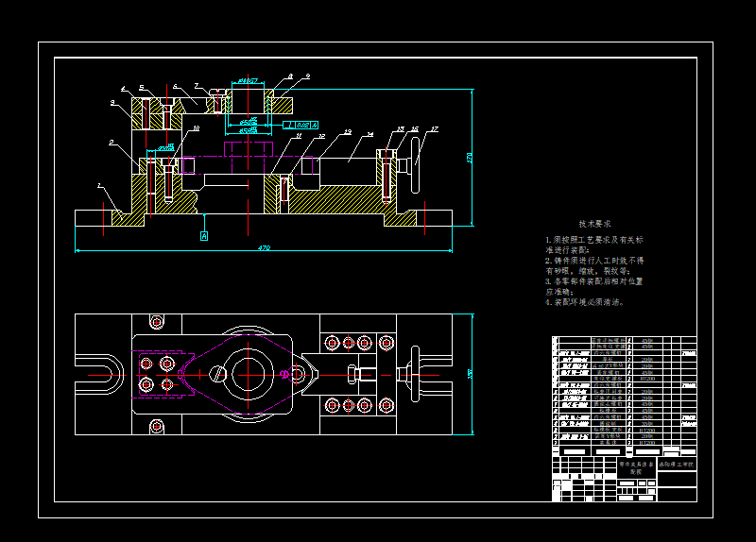The image size is (756, 542).
Task: Select part balloon number 14
Action: (369, 134)
